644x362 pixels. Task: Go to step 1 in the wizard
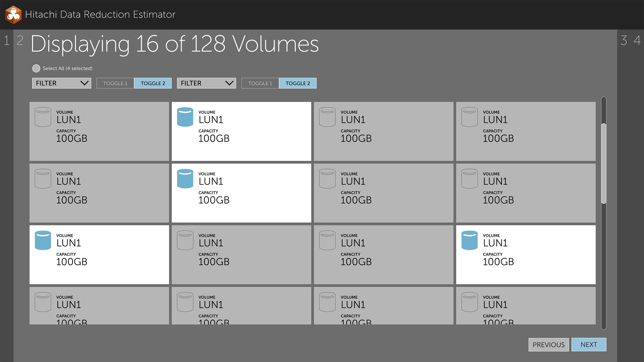(7, 40)
